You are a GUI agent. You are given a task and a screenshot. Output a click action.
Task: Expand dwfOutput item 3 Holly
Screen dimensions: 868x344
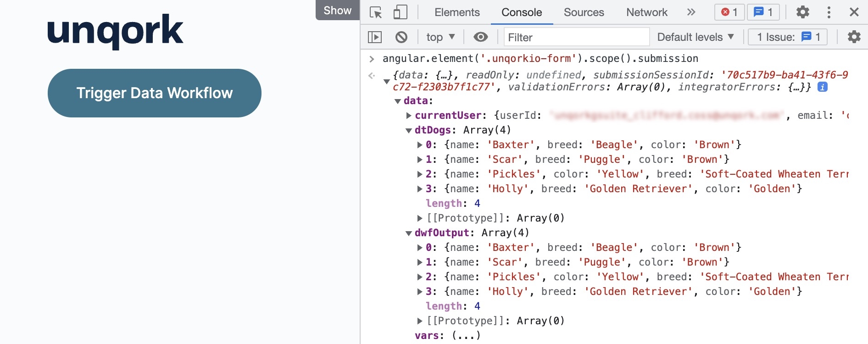pos(420,292)
